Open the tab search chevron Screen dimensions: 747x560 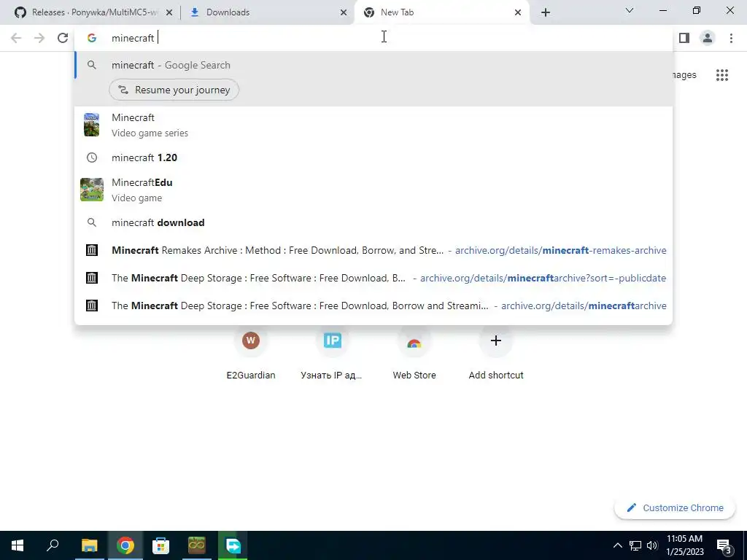coord(630,10)
